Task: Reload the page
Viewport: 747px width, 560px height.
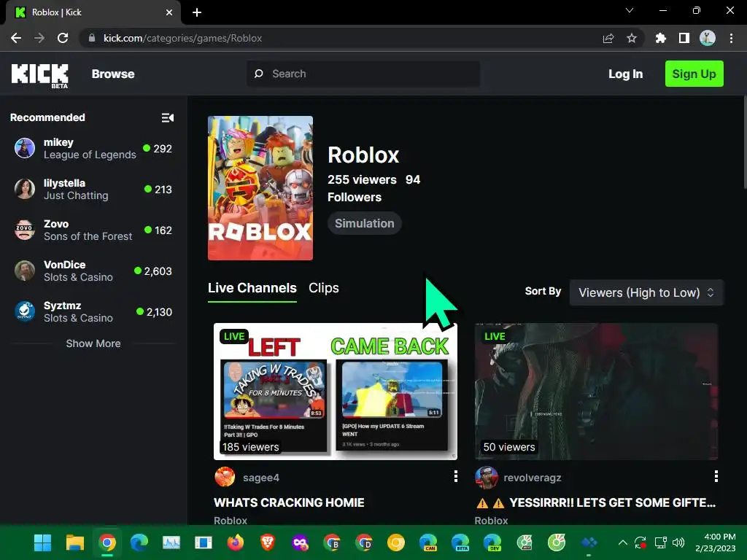Action: pyautogui.click(x=63, y=38)
